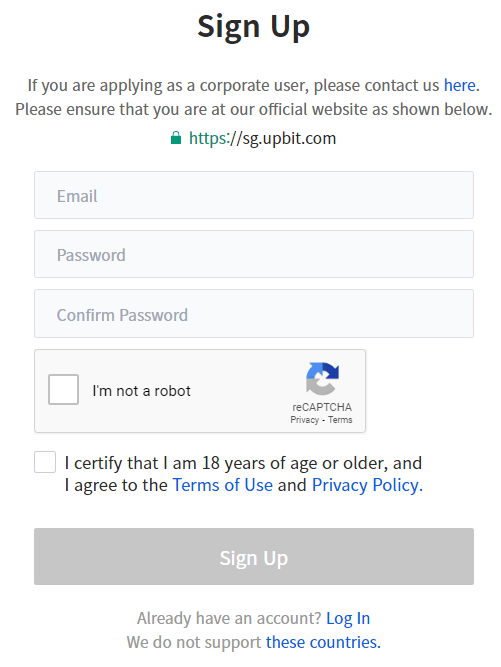Follow the Log In link
Screen dimensions: 501x667
tap(348, 619)
